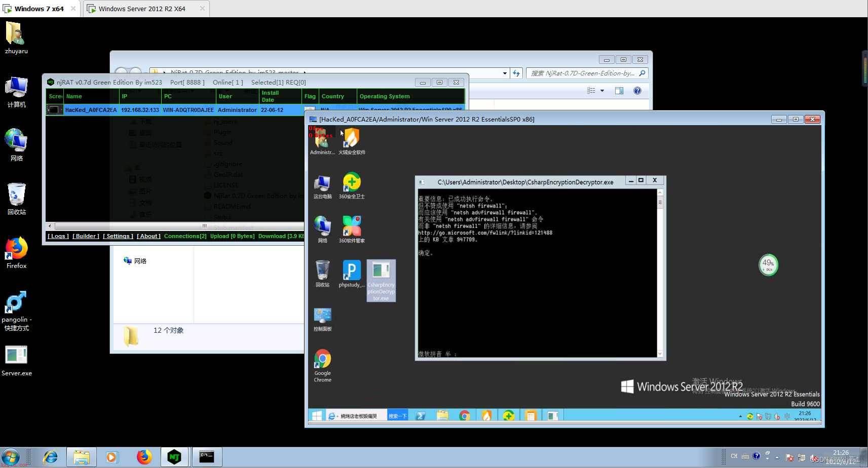Select the Server.exe desktop file
Image resolution: width=868 pixels, height=468 pixels.
pos(16,361)
